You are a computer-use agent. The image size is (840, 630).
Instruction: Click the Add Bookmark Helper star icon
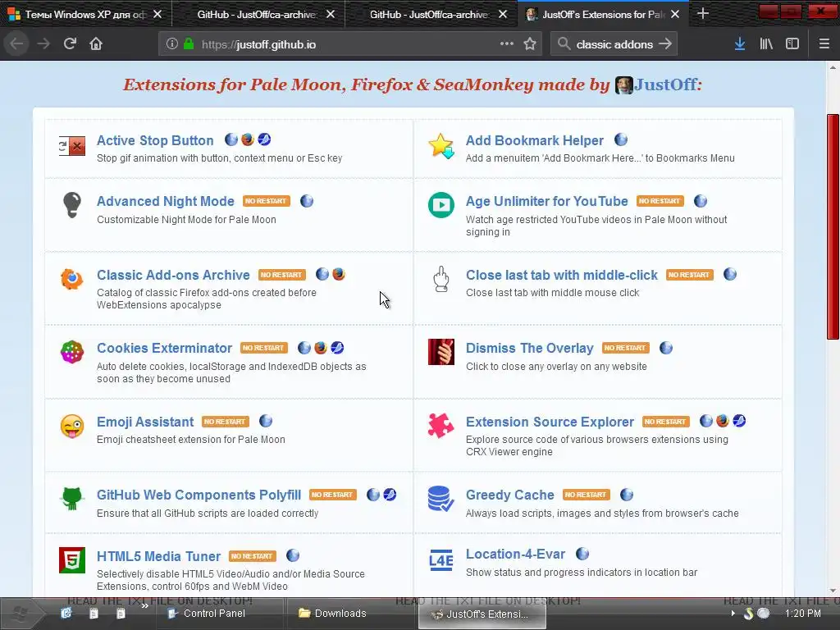pos(441,146)
